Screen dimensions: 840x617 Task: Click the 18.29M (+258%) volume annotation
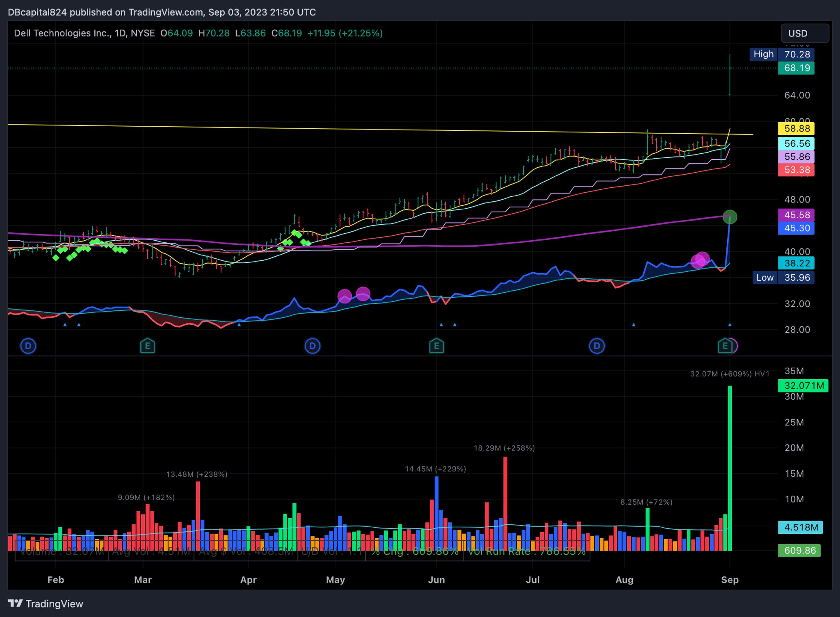click(504, 448)
